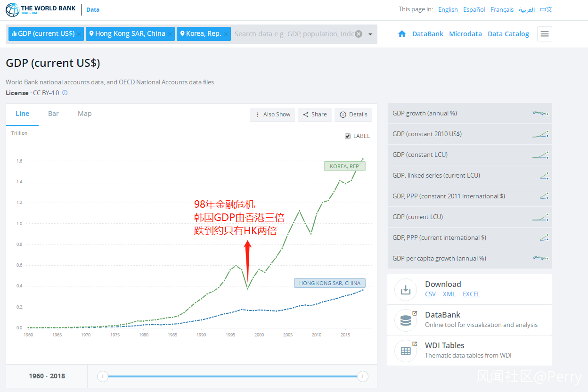Open GDP per capita growth (annual %) indicator

tap(439, 258)
